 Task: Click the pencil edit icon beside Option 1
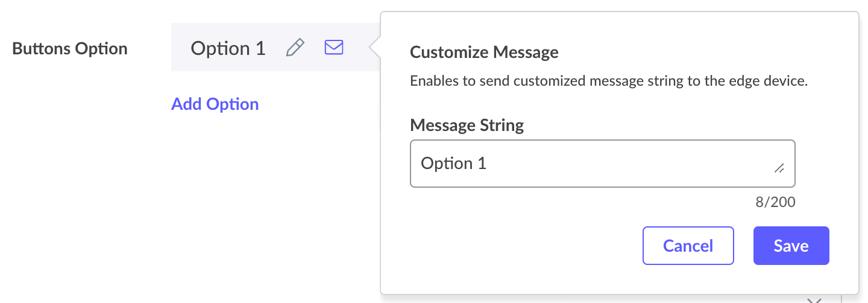tap(295, 48)
